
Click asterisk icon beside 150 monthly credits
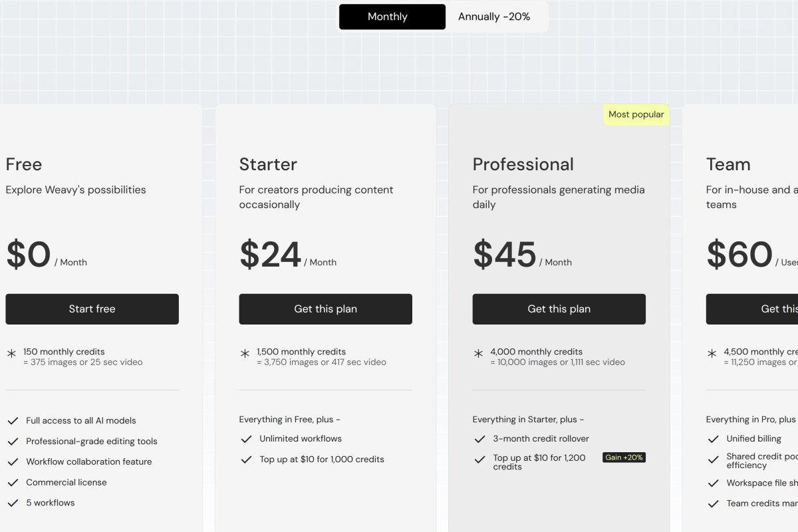(12, 354)
